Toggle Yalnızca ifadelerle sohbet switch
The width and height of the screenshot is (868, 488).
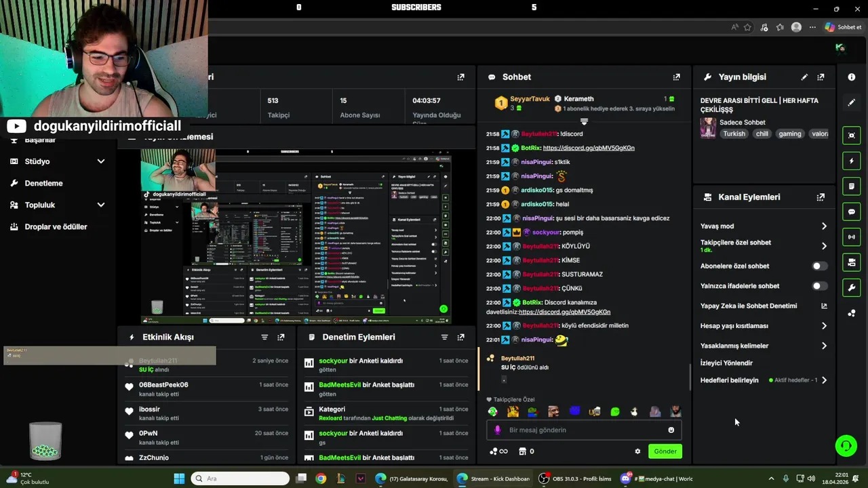[x=820, y=286]
